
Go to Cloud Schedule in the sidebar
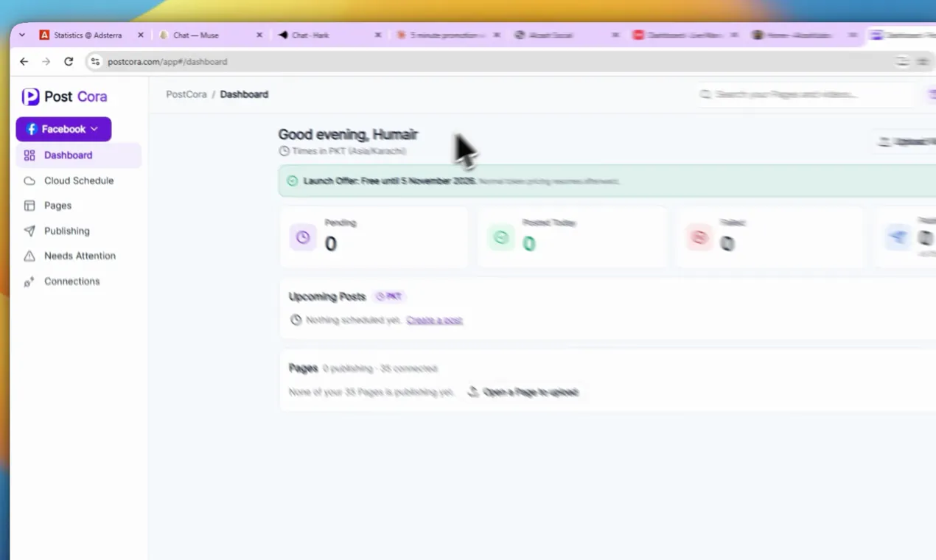click(78, 181)
